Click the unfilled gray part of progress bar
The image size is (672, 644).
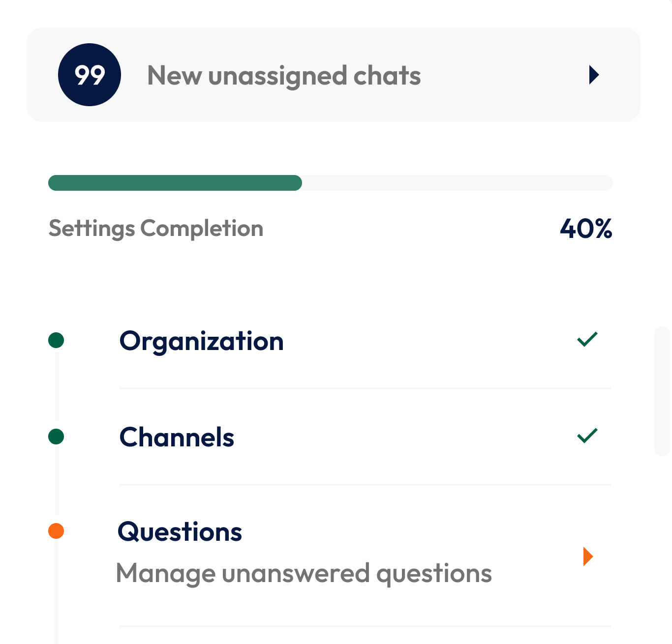click(458, 183)
